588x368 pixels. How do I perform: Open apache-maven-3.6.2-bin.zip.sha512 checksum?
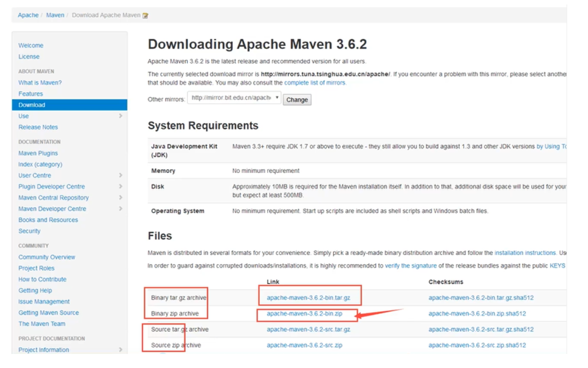coord(477,314)
